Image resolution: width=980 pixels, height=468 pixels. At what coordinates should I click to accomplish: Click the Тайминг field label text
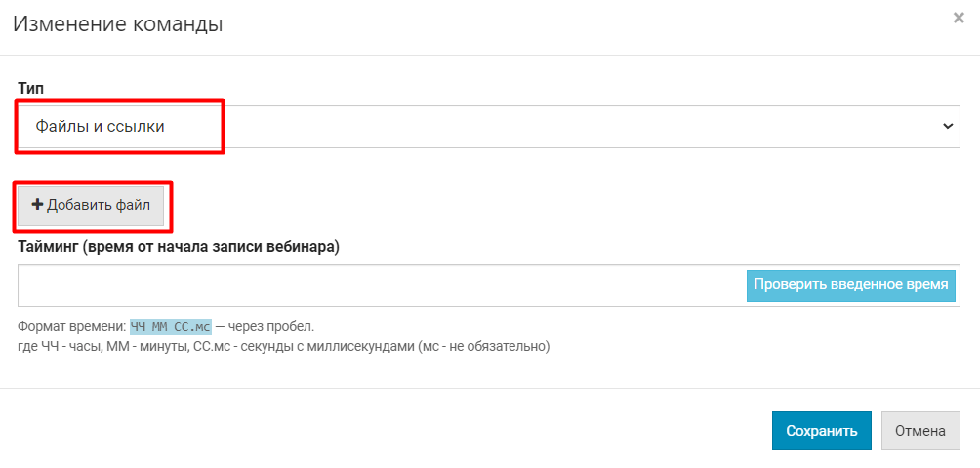pyautogui.click(x=179, y=247)
